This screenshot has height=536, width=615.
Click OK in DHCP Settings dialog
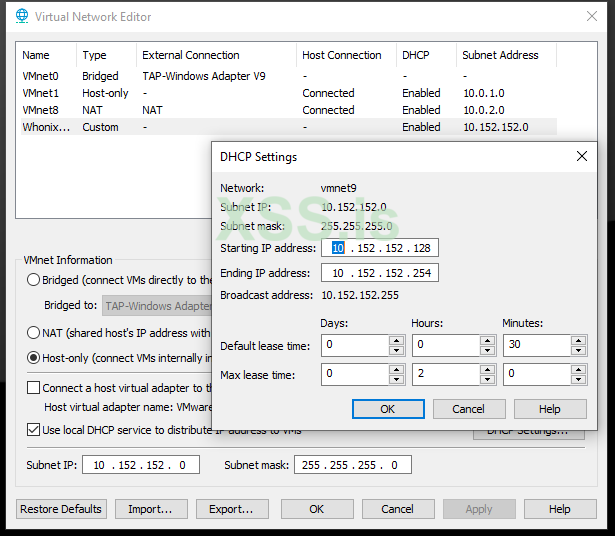click(x=388, y=409)
